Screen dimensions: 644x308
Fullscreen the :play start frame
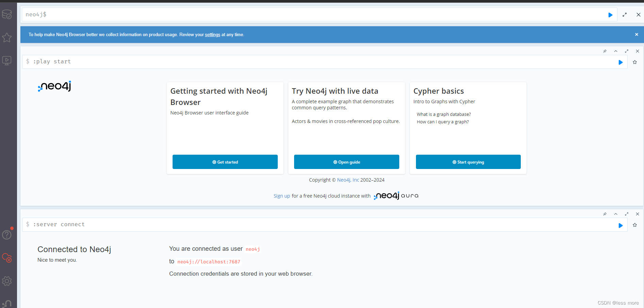tap(627, 51)
